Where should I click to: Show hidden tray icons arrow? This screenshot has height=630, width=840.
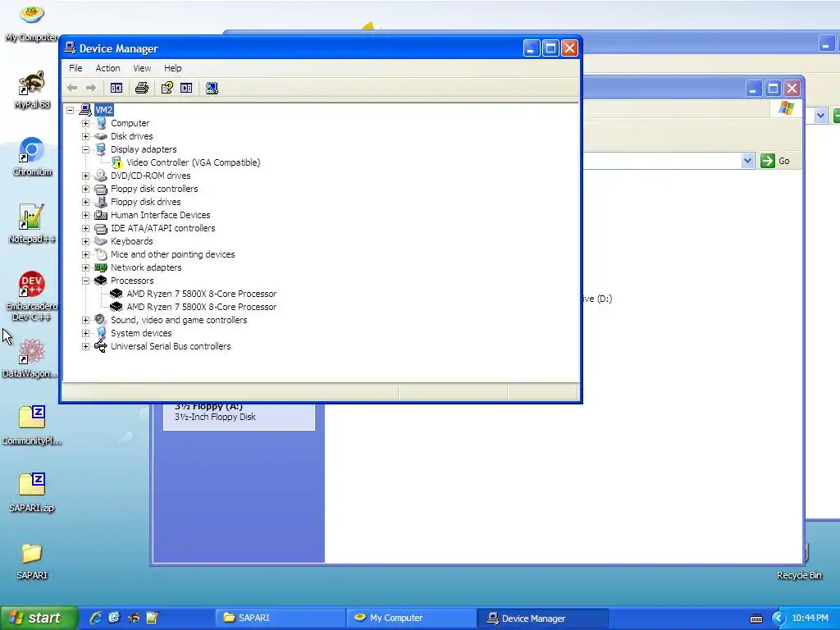tap(778, 619)
